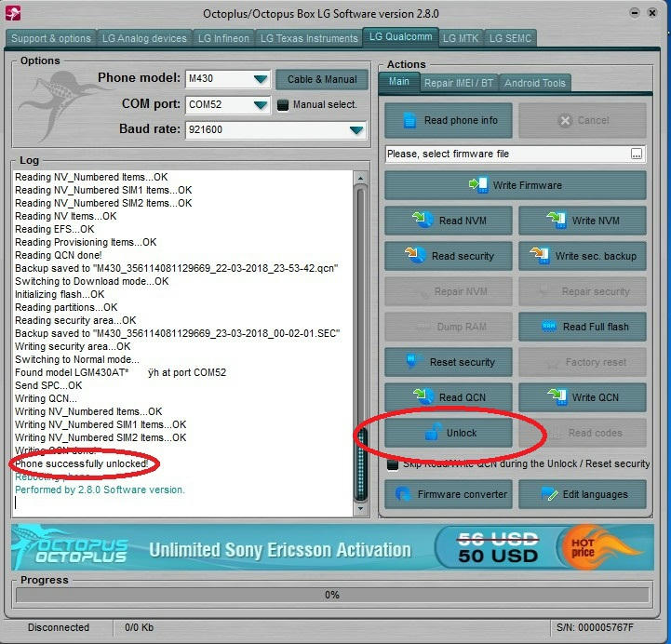671x644 pixels.
Task: Click the Reset security button
Action: pos(450,362)
